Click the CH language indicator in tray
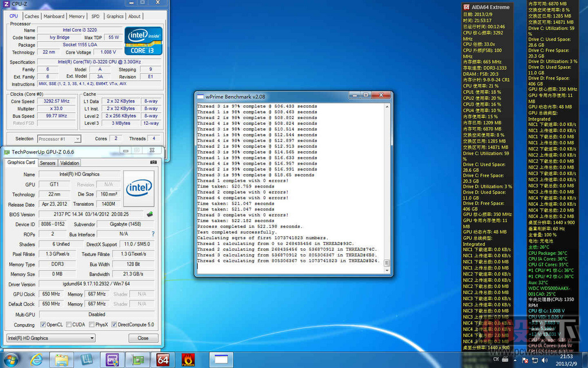This screenshot has width=588, height=368. (496, 359)
